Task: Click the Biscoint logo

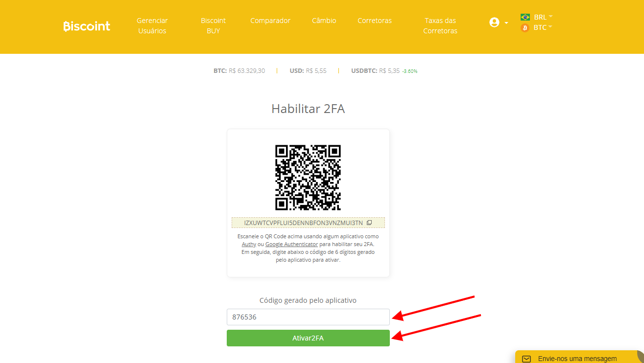Action: [x=87, y=26]
